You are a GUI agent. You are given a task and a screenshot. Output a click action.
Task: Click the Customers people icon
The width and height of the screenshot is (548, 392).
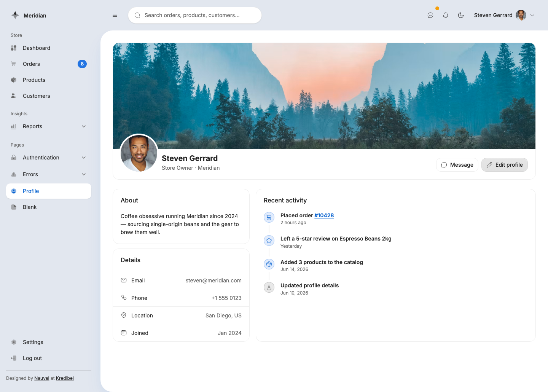point(14,96)
